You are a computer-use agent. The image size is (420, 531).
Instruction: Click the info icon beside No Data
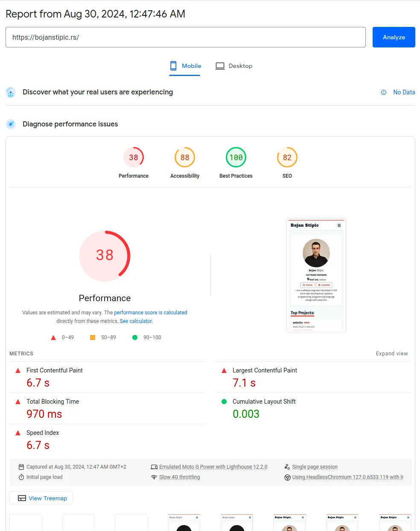(383, 92)
